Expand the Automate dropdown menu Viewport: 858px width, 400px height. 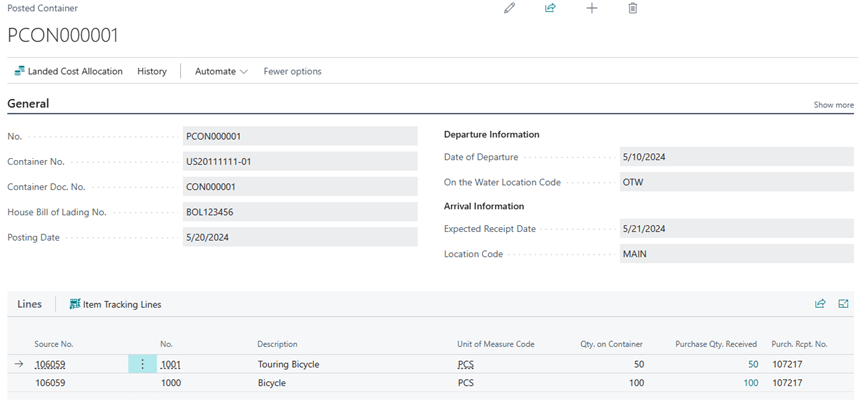pos(221,71)
